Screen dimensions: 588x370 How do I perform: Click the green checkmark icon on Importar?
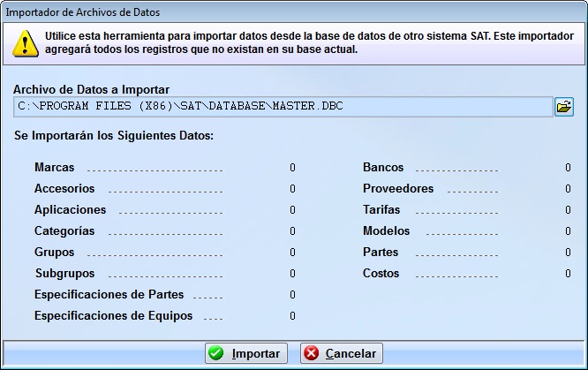pyautogui.click(x=216, y=353)
